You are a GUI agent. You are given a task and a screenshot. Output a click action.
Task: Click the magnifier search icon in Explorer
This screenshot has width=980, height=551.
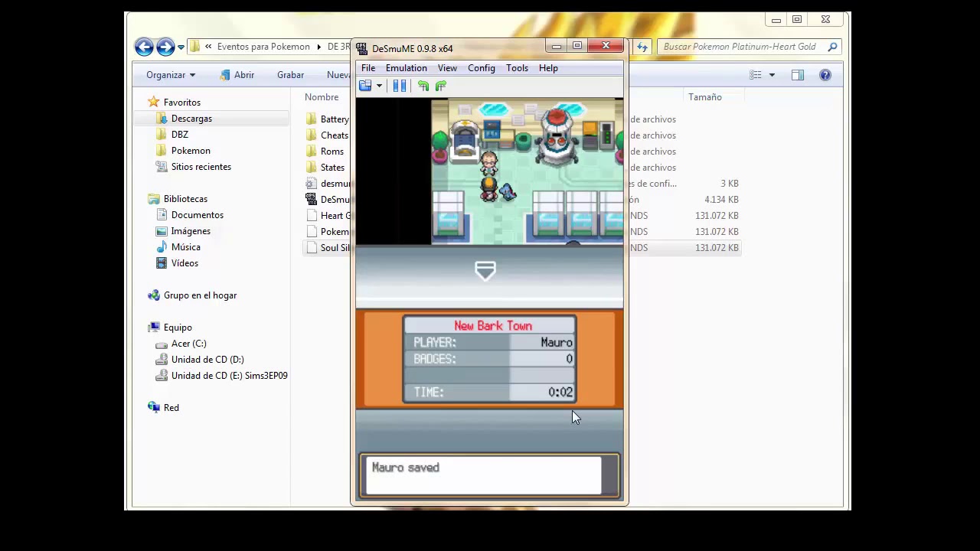[833, 47]
